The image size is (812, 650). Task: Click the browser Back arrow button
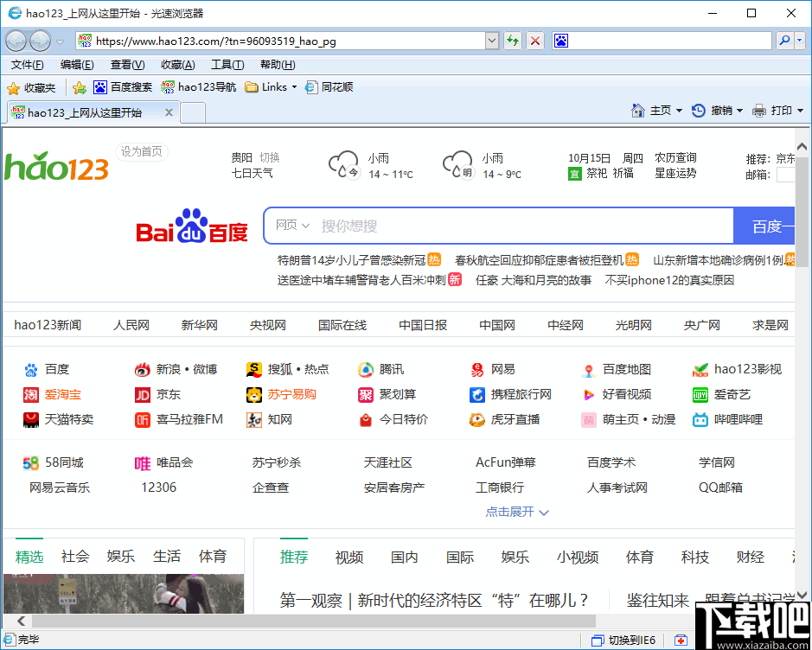16,41
